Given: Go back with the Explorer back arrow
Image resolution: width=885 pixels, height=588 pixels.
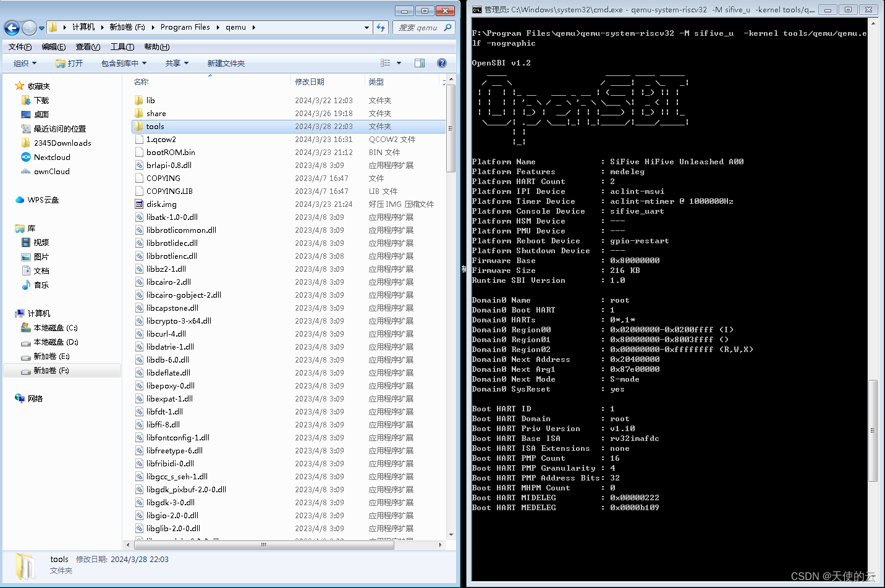Looking at the screenshot, I should pyautogui.click(x=12, y=28).
